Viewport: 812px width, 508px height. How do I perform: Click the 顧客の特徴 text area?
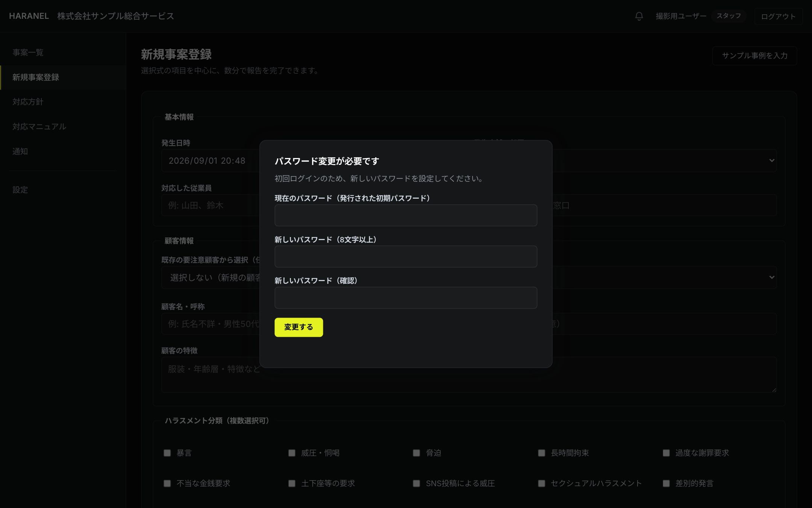pos(469,375)
